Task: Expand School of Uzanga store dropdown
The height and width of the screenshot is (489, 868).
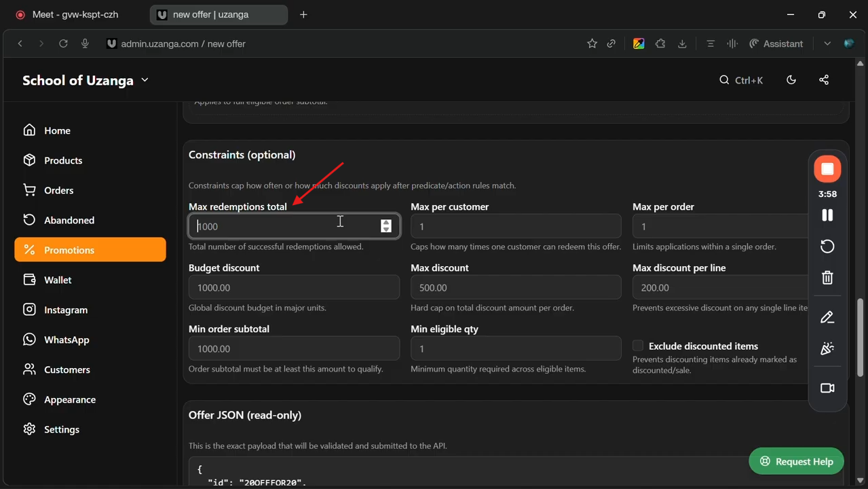Action: click(86, 80)
